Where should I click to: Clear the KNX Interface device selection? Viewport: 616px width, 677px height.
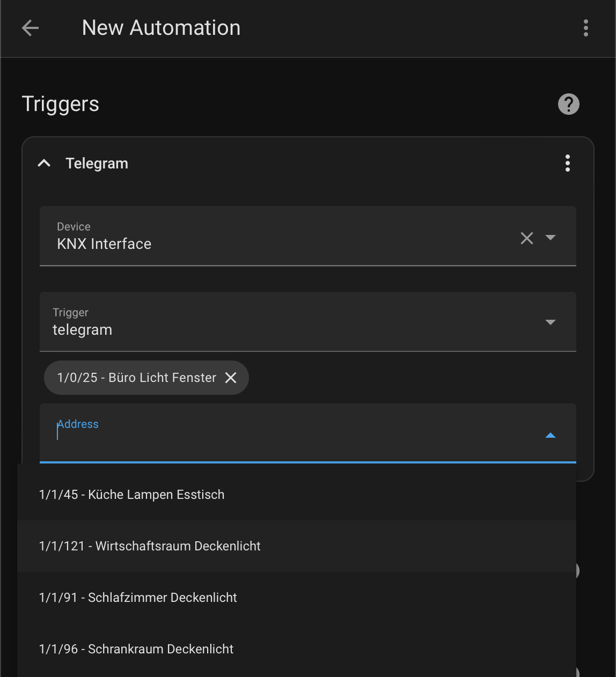tap(527, 238)
